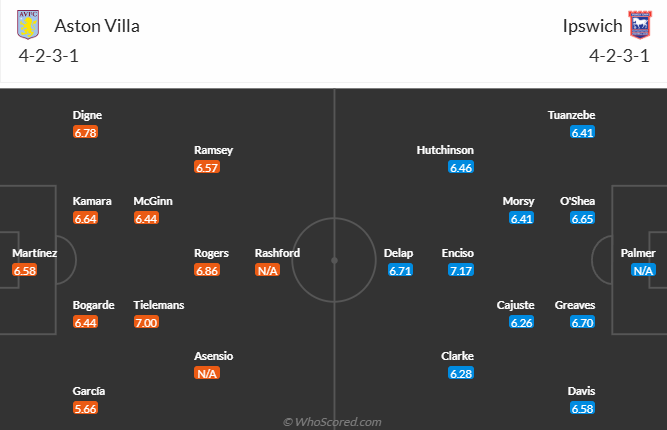Select player Davis at Ipswich full-back
Screen dimensions: 667x430
tap(582, 391)
